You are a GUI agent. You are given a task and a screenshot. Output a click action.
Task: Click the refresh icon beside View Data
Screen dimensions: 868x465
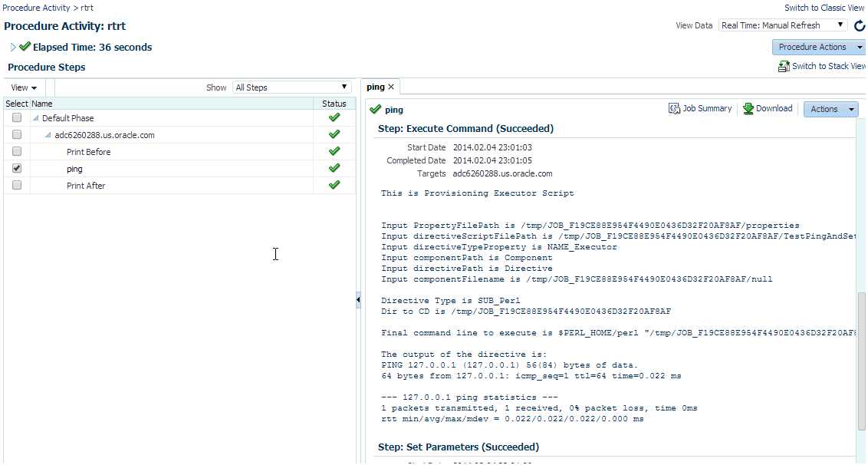pyautogui.click(x=860, y=25)
